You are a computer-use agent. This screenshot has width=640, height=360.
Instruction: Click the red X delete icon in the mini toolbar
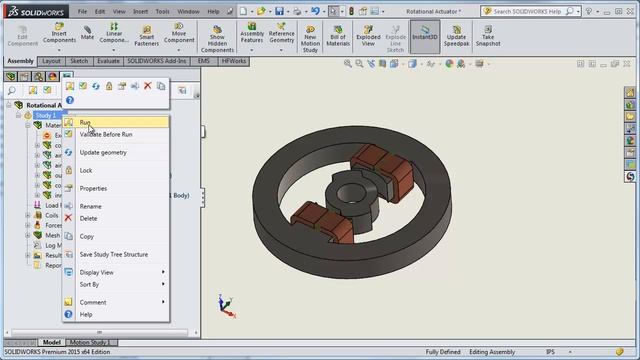point(148,86)
